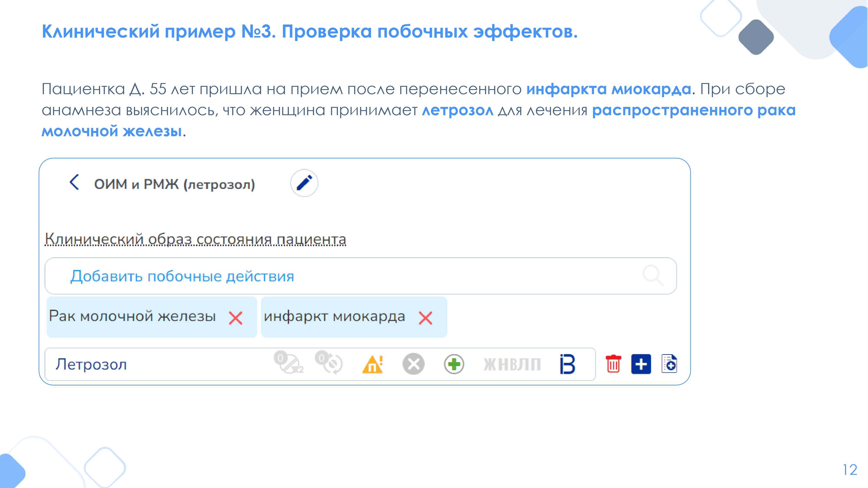
Task: Click the green cross circle icon
Action: click(454, 364)
